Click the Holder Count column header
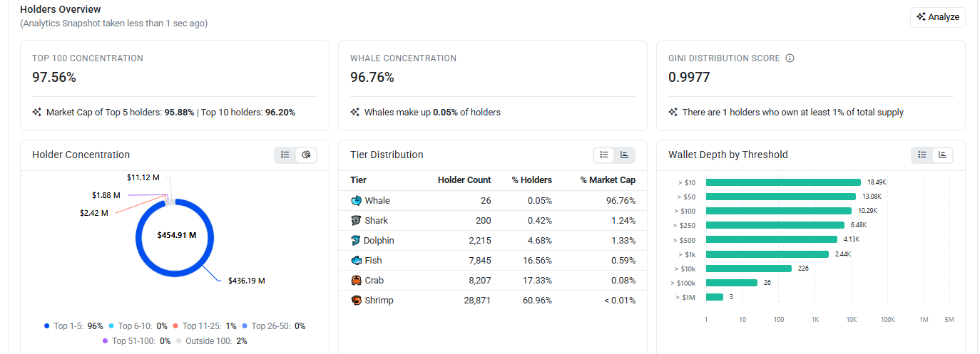This screenshot has width=980, height=354. click(x=464, y=180)
